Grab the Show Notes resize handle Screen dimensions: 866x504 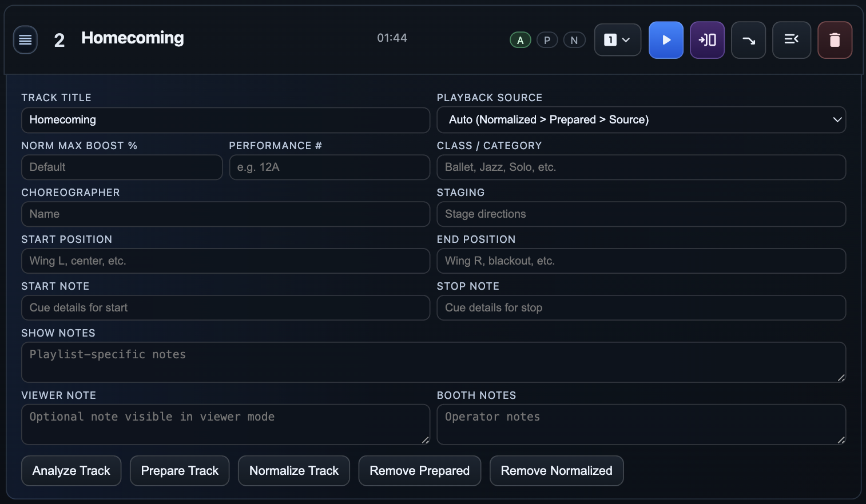(x=841, y=378)
